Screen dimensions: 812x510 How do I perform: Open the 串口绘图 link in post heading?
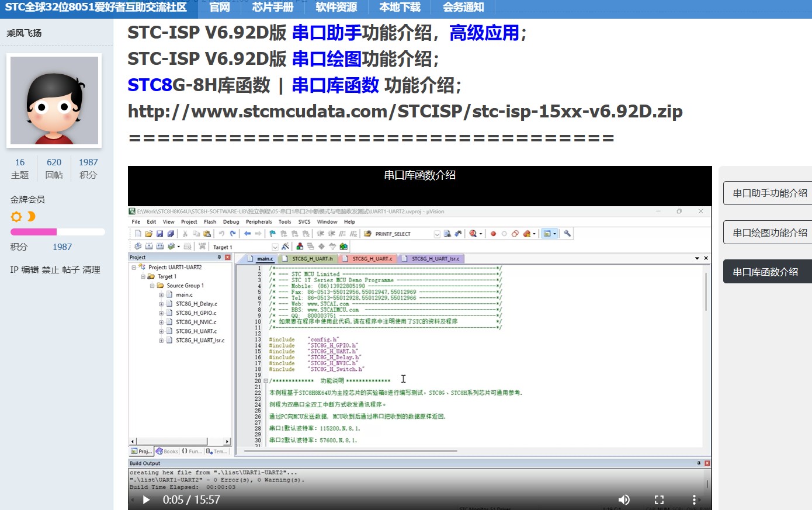(327, 59)
